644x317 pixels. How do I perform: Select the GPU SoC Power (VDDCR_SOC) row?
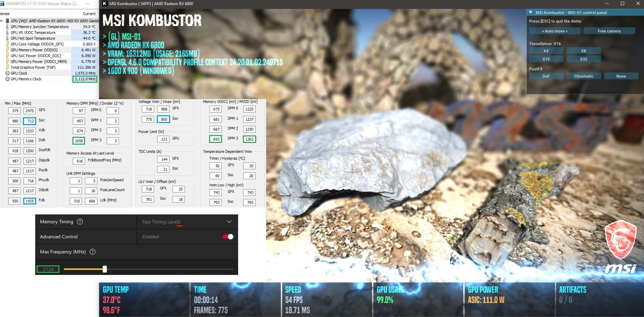(49, 56)
